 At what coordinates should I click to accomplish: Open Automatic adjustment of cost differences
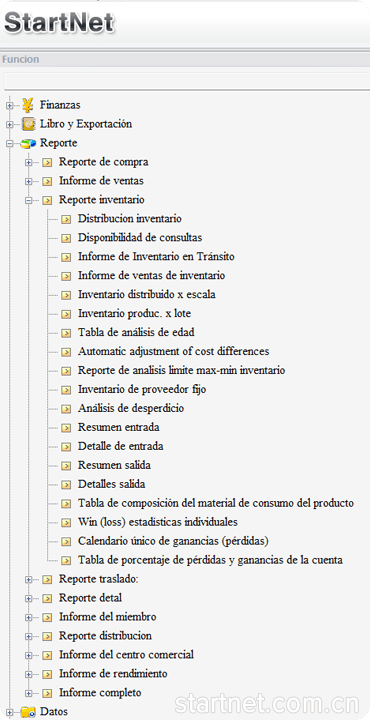pos(174,351)
